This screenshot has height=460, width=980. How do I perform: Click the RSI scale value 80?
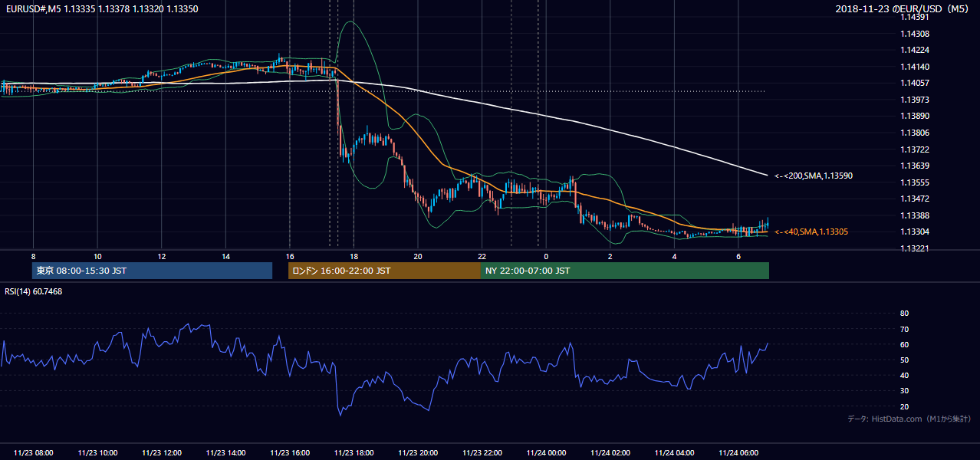[x=904, y=313]
